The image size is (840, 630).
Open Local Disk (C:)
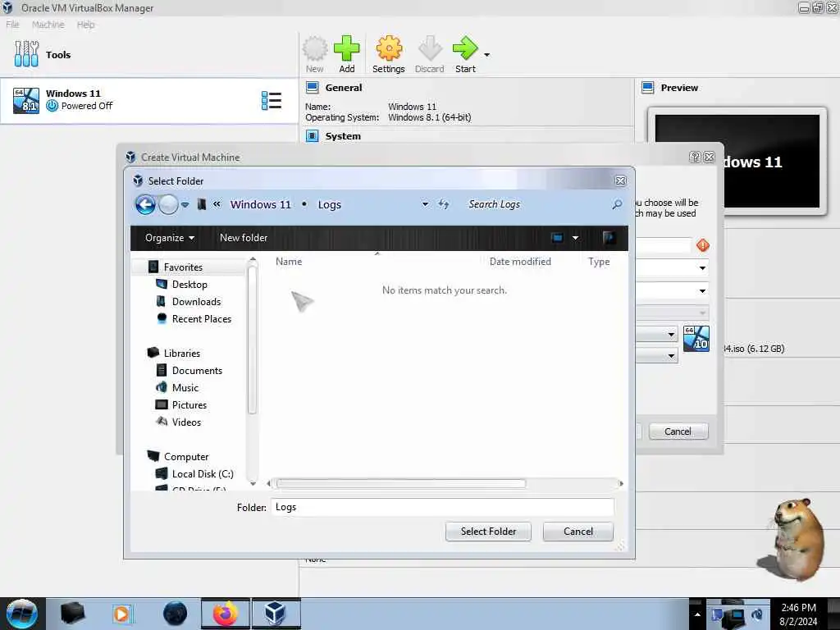(203, 473)
